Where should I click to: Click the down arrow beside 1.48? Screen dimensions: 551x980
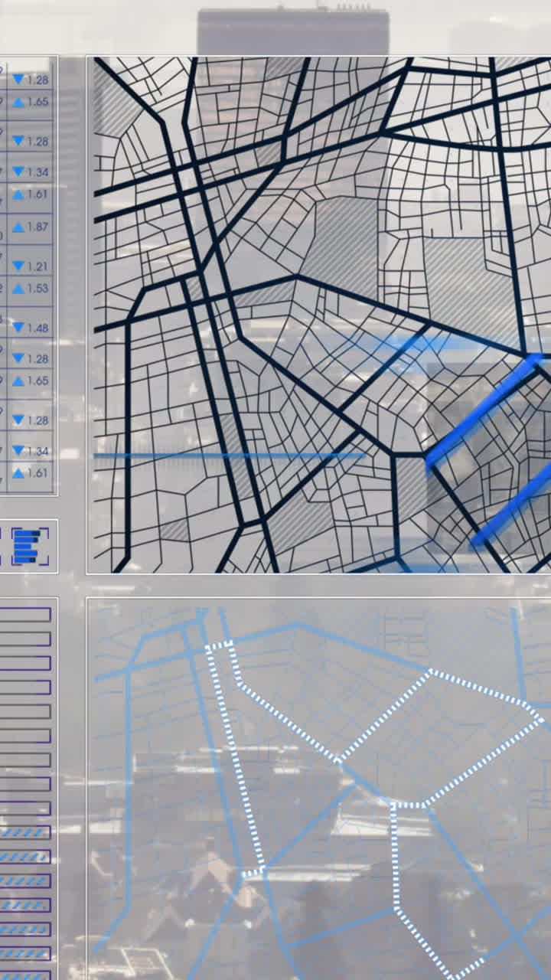coord(18,328)
